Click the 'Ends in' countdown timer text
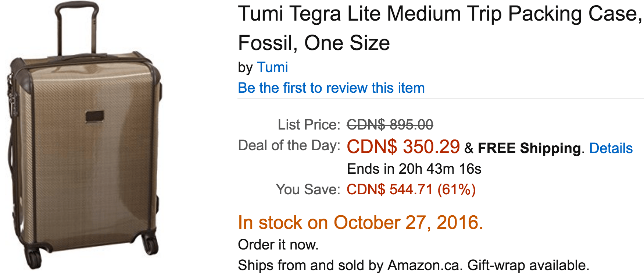 click(x=414, y=169)
